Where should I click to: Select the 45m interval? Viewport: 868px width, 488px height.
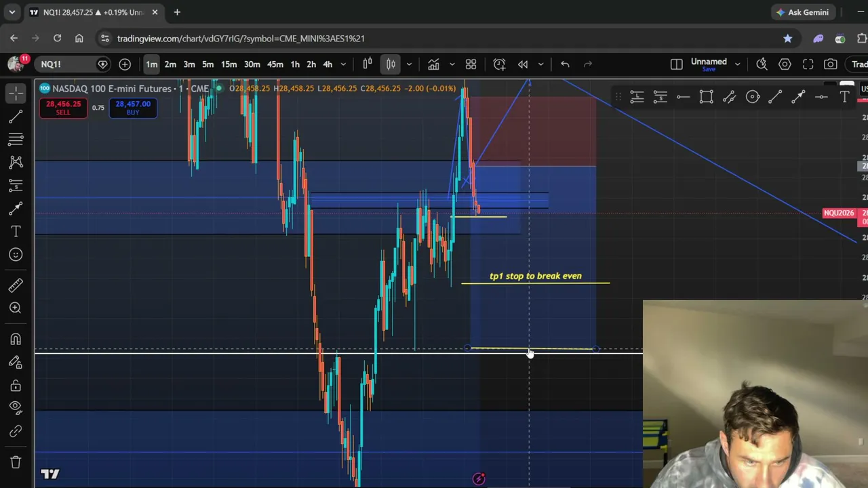tap(275, 64)
